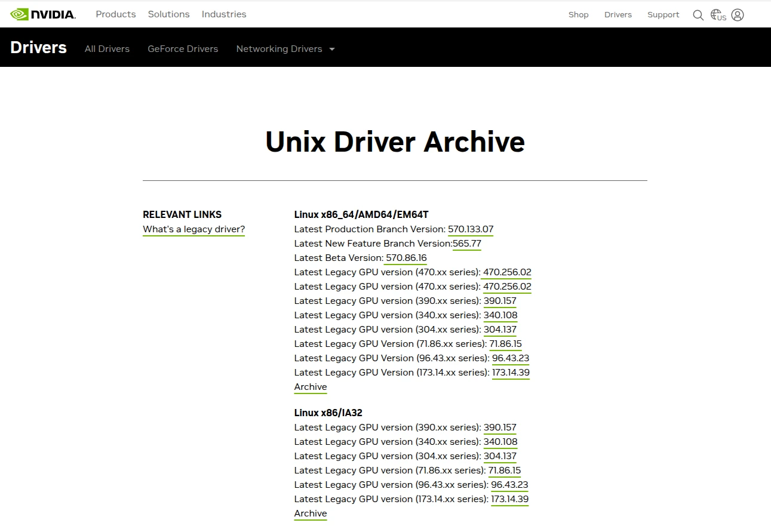Open the Industries menu

point(224,14)
